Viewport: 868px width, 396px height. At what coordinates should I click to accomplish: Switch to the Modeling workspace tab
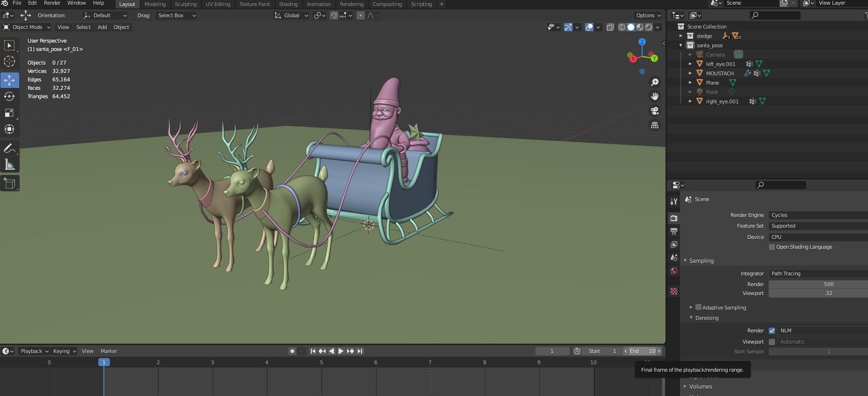[155, 4]
